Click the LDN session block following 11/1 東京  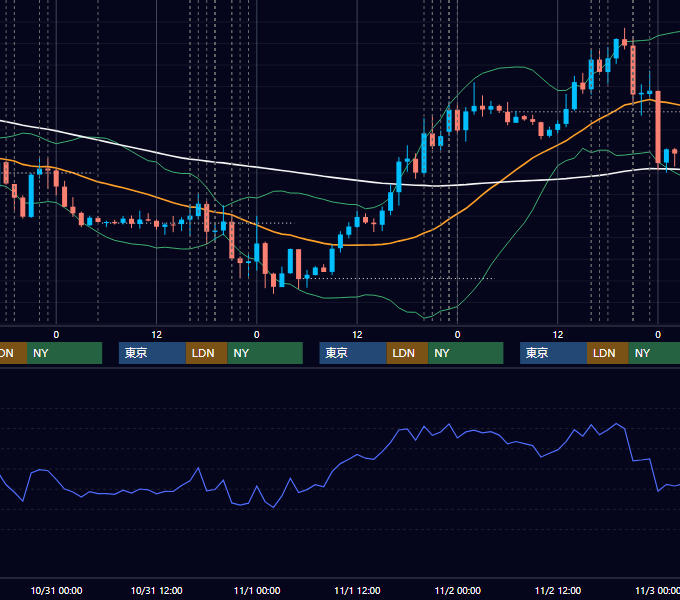click(x=407, y=353)
